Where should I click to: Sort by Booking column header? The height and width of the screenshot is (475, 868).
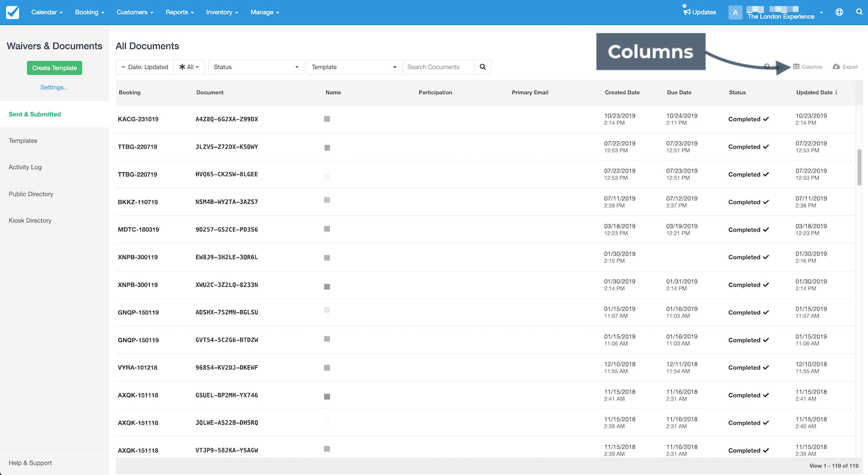[129, 92]
